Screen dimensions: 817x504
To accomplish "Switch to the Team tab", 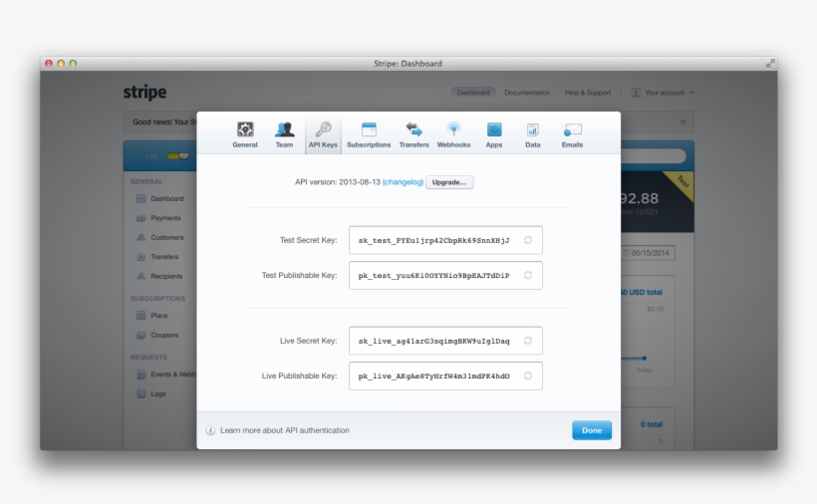I will (x=284, y=134).
